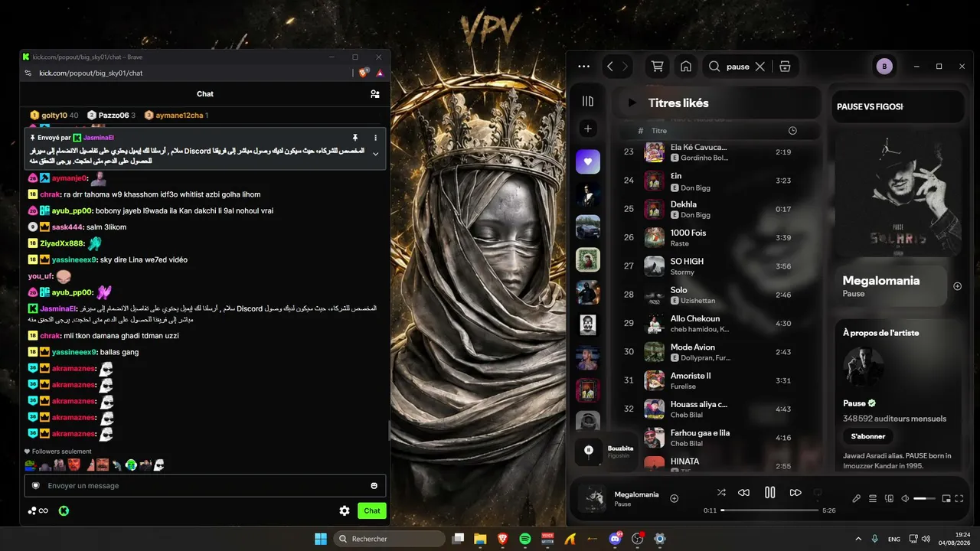
Task: Click the S'abonner button for Pause
Action: pos(868,436)
